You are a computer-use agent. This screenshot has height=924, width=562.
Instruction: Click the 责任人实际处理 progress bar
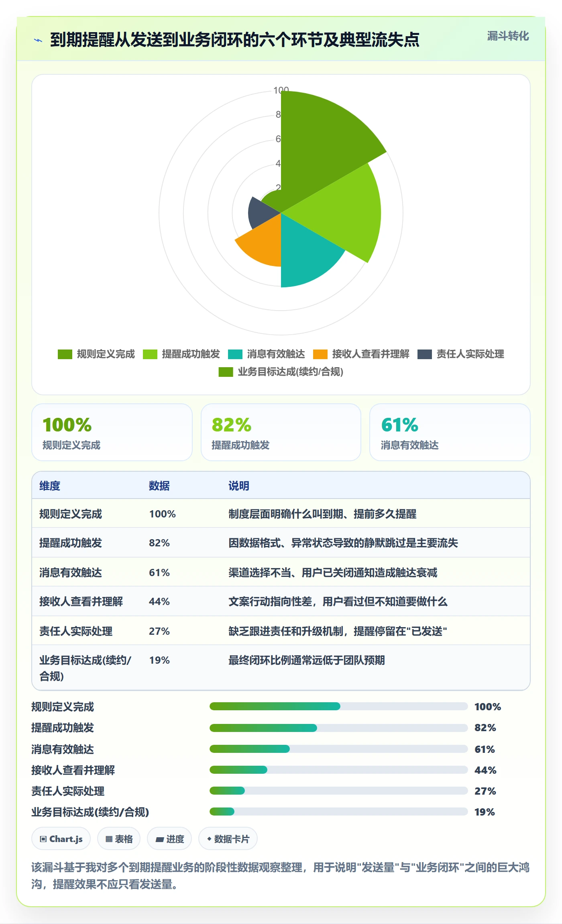coord(339,791)
